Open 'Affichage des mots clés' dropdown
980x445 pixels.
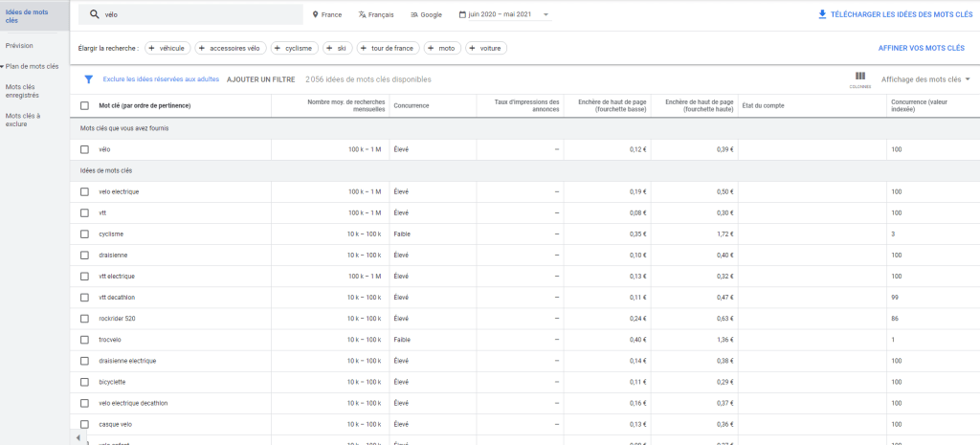click(x=924, y=79)
